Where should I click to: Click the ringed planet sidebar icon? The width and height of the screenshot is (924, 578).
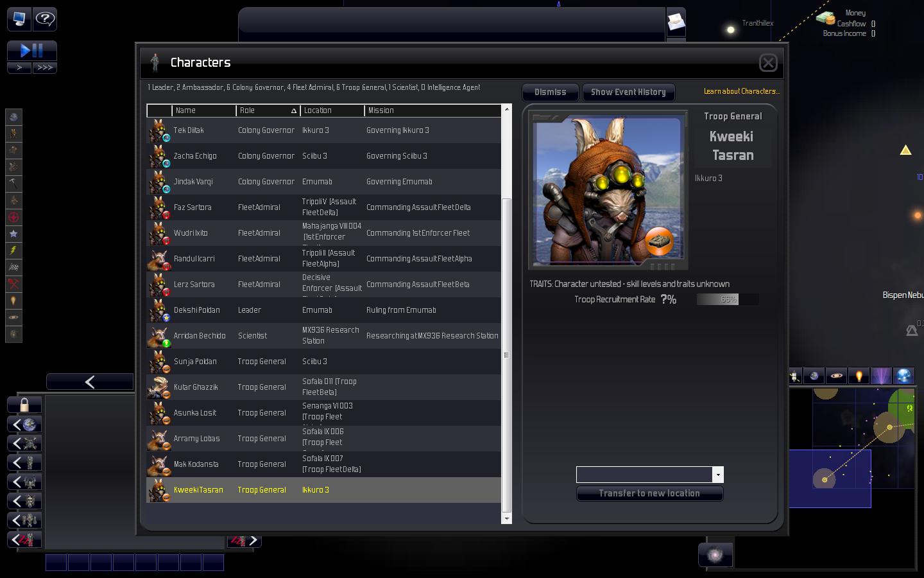13,317
